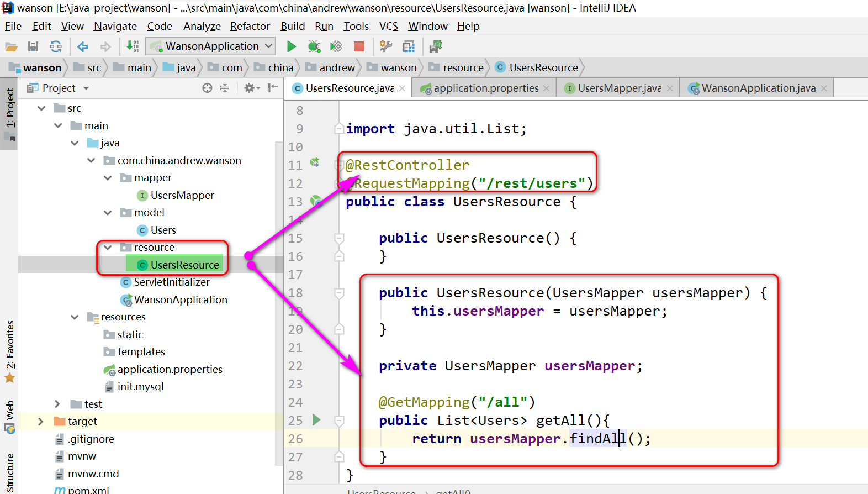The width and height of the screenshot is (868, 494).
Task: Select application.properties in the project tree
Action: (x=163, y=370)
